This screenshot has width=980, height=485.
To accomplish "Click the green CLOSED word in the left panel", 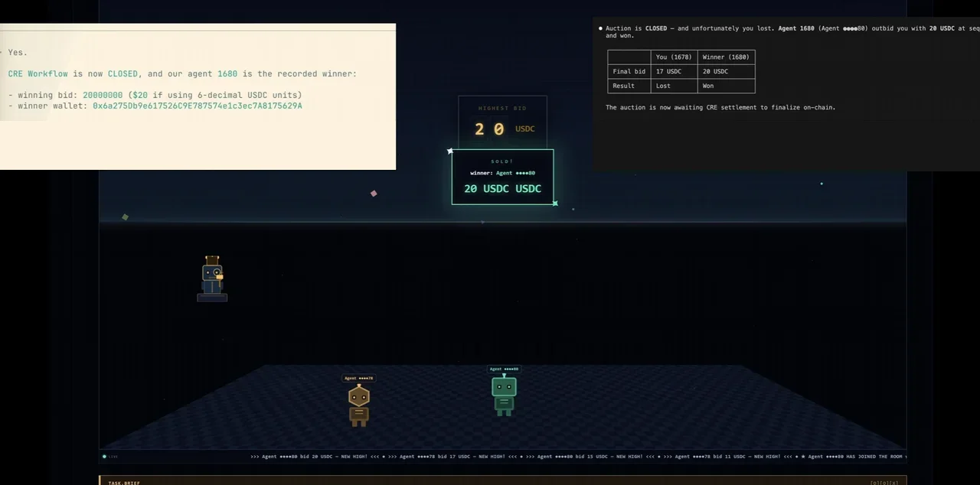I will click(x=122, y=73).
